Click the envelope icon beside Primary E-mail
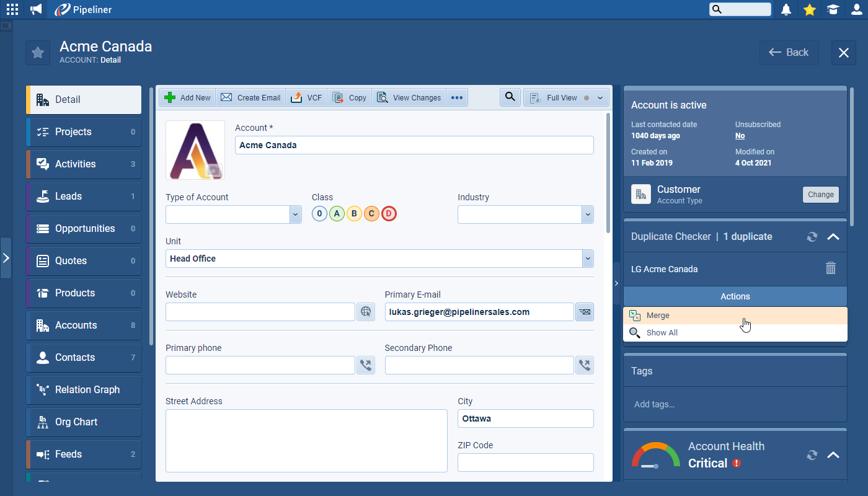868x496 pixels. click(584, 312)
